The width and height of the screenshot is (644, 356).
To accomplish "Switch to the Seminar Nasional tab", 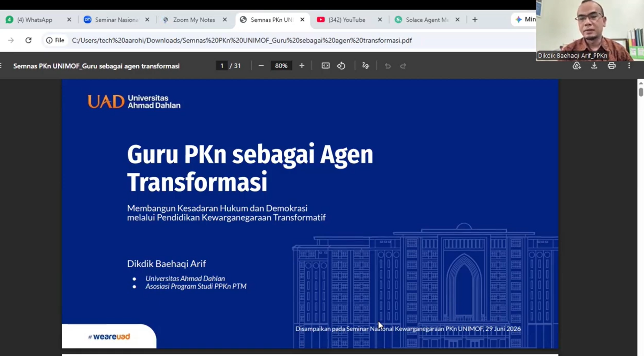I will [x=116, y=20].
